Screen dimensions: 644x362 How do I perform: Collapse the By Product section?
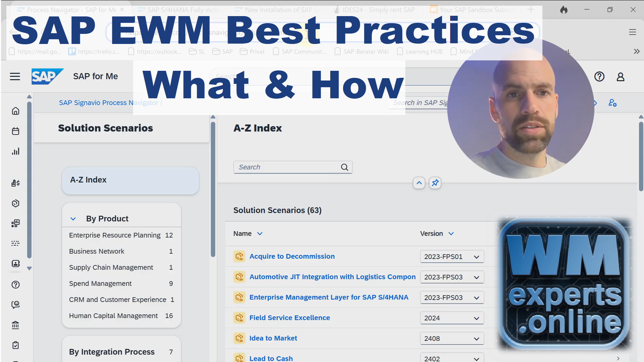[x=73, y=218]
